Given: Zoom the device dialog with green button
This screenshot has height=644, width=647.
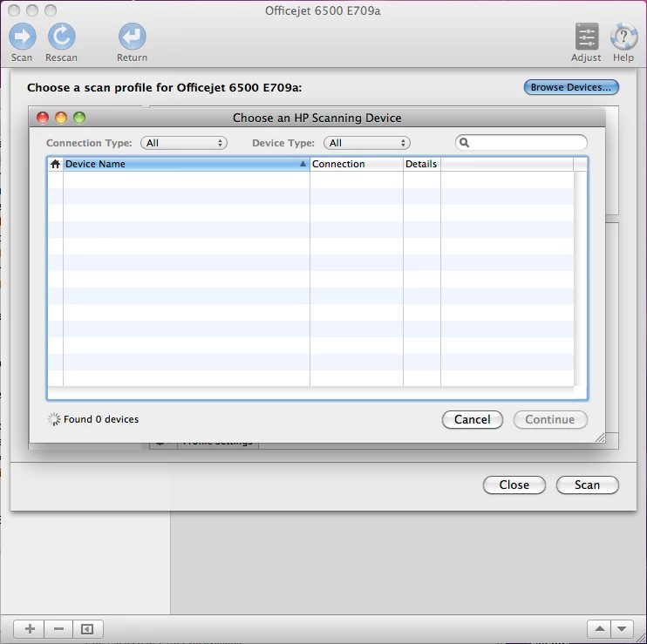Looking at the screenshot, I should pos(79,118).
